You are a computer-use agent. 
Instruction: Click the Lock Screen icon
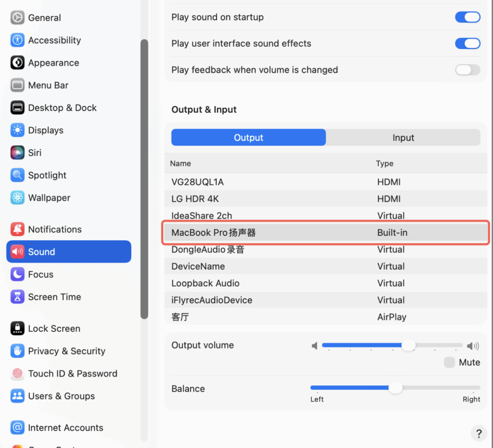17,329
